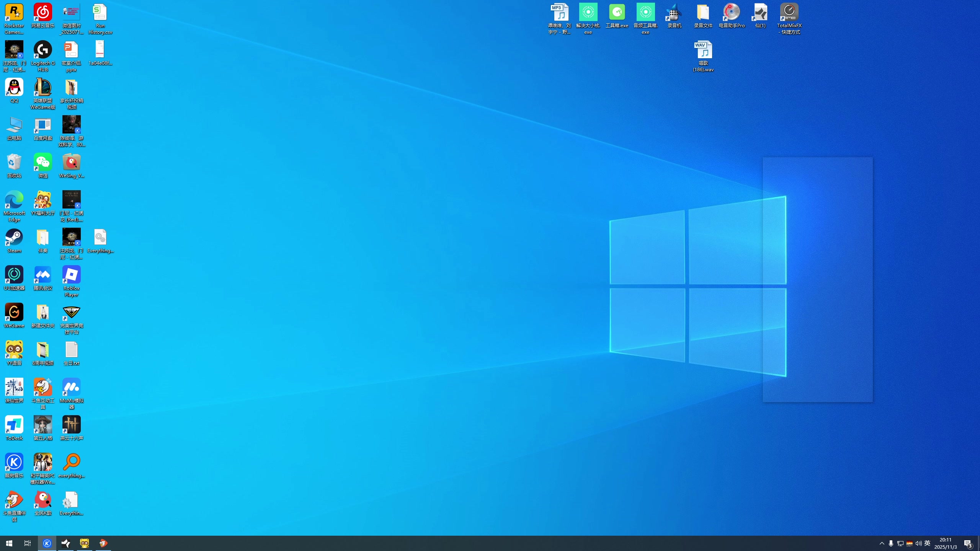Select the Microsoft Edge desktop icon
The image size is (980, 551).
point(14,201)
